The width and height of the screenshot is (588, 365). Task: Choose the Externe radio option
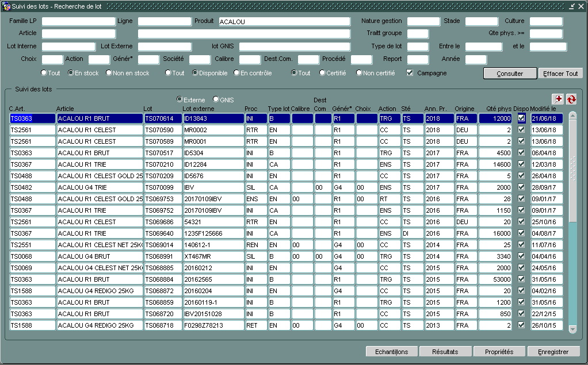tap(180, 99)
